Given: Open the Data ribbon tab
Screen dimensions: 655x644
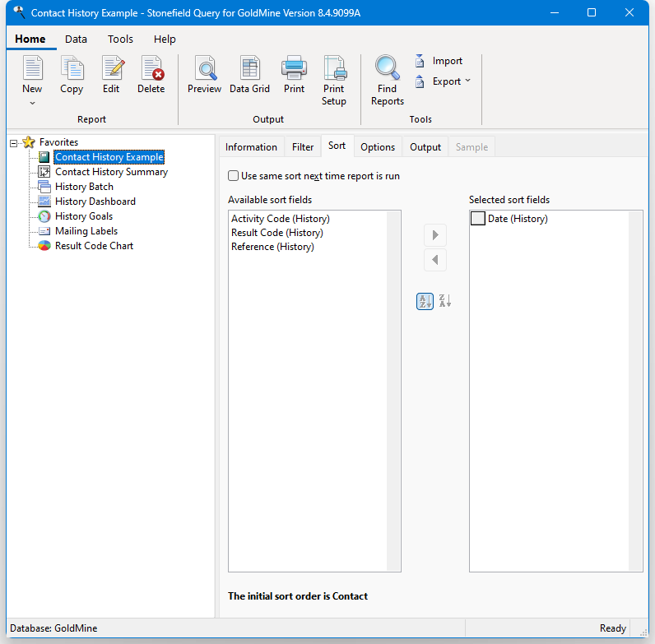Looking at the screenshot, I should point(76,39).
